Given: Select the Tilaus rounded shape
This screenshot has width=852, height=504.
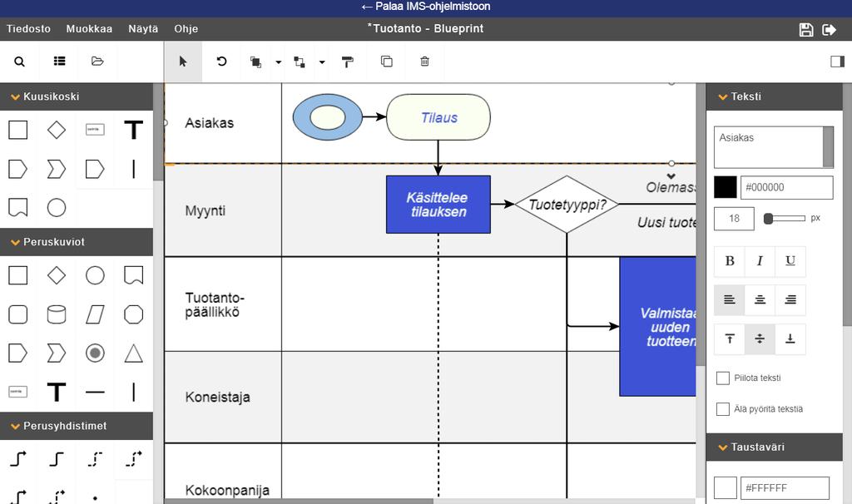Looking at the screenshot, I should (x=438, y=117).
